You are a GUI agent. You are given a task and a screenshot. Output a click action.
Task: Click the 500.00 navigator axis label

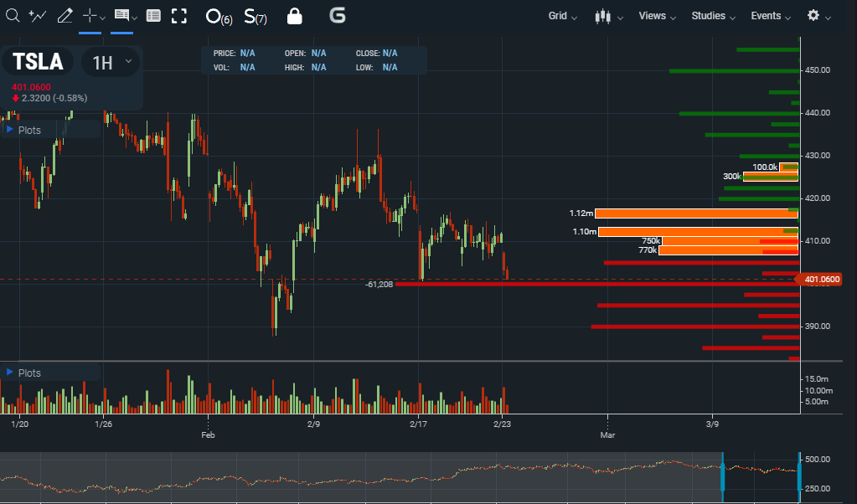pos(818,460)
